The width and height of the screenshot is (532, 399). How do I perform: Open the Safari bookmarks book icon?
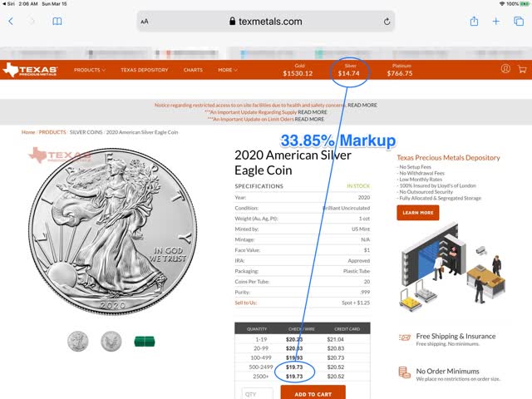[57, 22]
